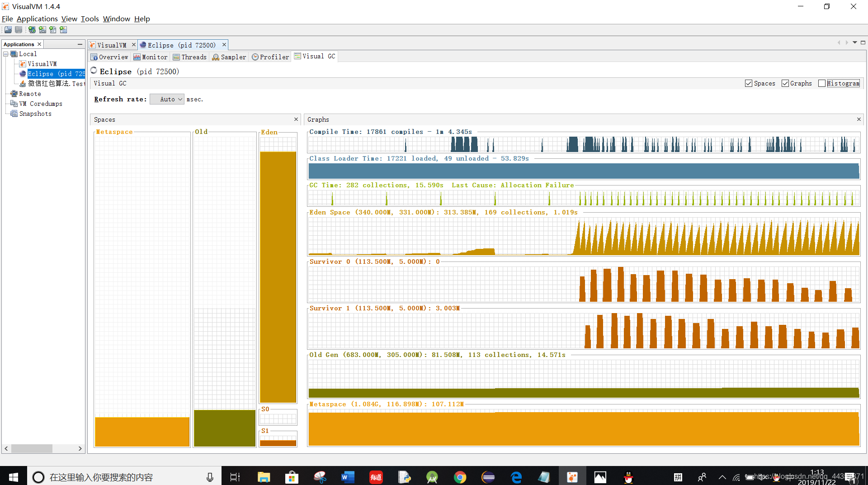Click the Eden space bar in Spaces
Viewport: 868px width, 485px height.
(278, 277)
